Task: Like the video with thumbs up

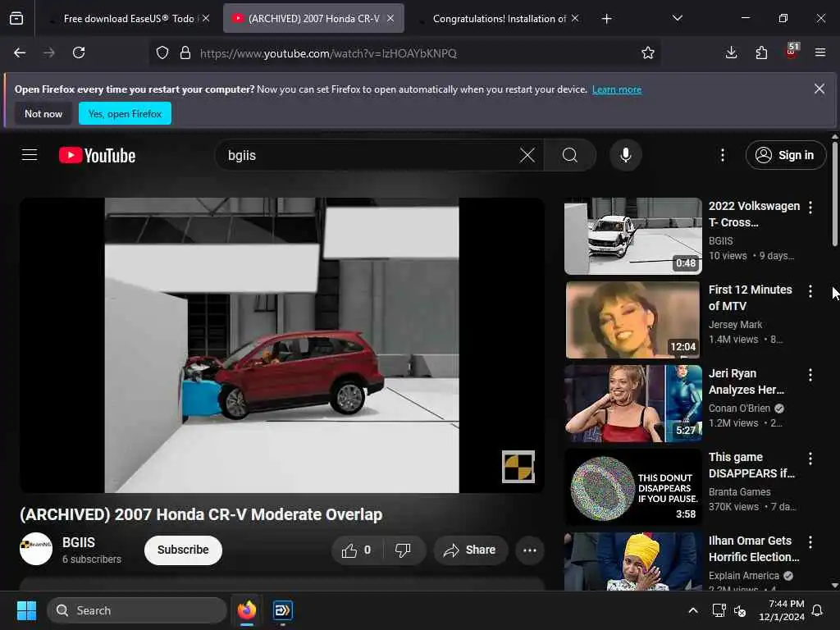Action: pyautogui.click(x=357, y=550)
